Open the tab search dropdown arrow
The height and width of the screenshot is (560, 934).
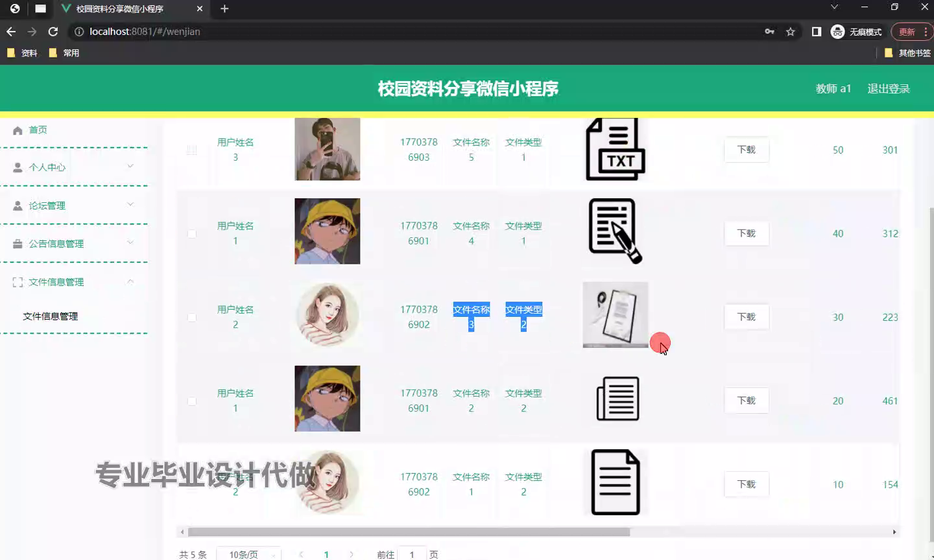click(x=834, y=7)
